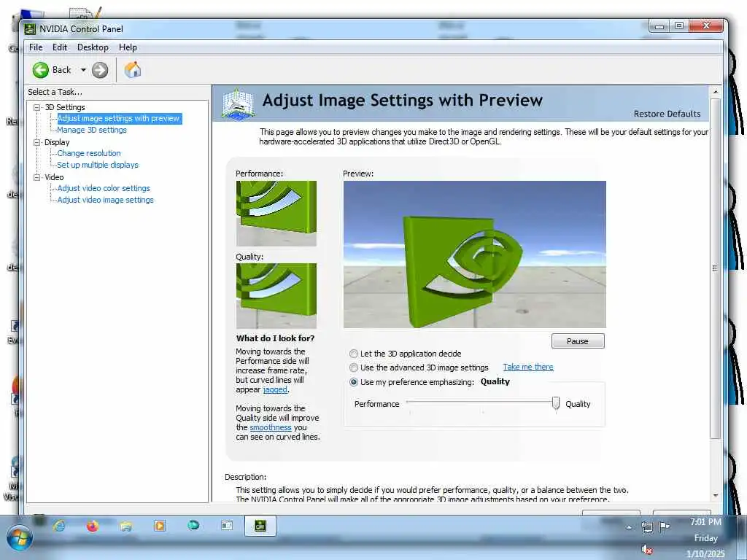Screen dimensions: 747x560
Task: Click the muted volume tray icon
Action: 647,550
